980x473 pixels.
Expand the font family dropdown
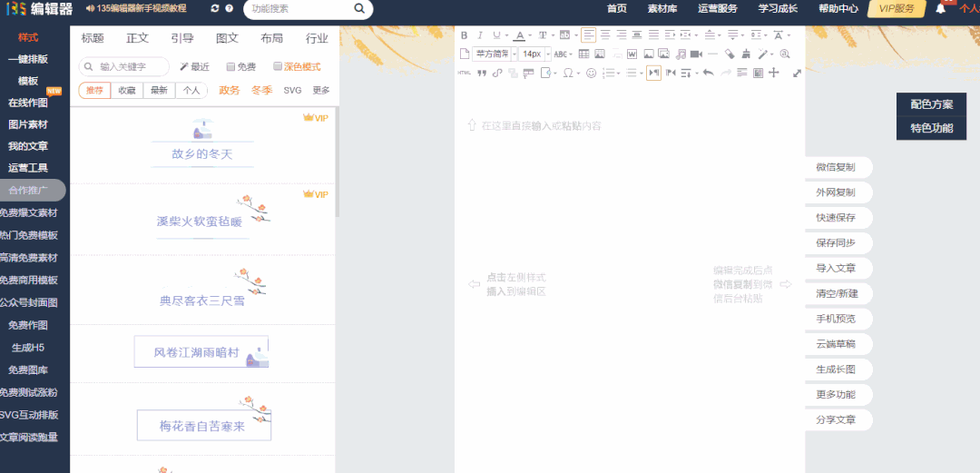coord(514,54)
